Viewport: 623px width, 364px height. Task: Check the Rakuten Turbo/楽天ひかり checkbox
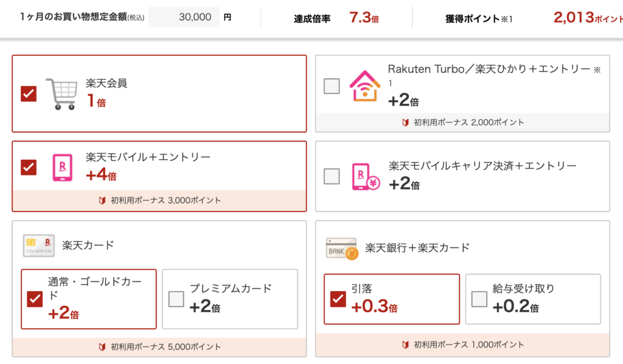tap(332, 86)
